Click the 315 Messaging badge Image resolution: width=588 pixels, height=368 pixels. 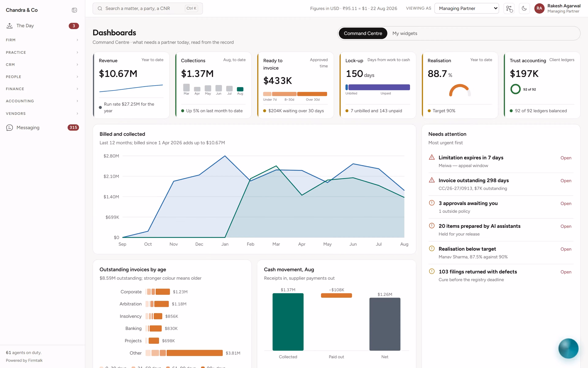point(73,128)
